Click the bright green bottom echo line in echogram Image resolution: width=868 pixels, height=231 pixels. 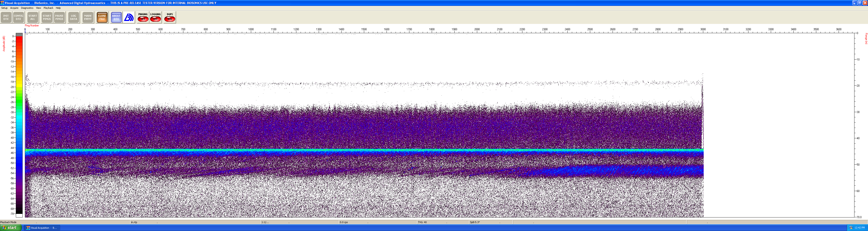(x=364, y=150)
